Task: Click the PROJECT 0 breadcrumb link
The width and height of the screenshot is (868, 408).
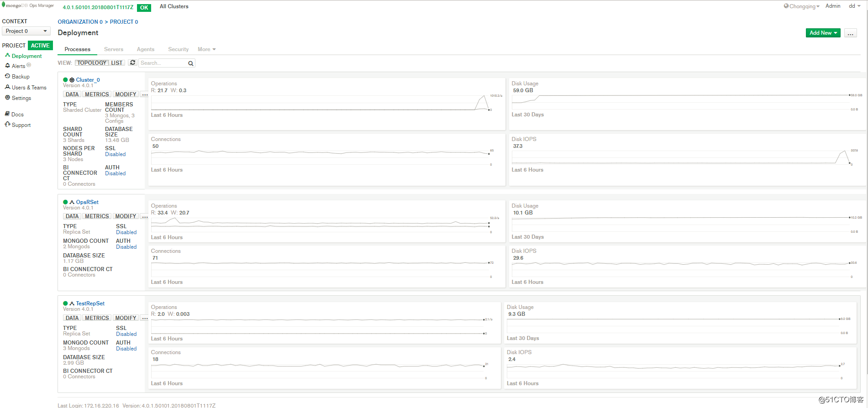Action: pos(124,22)
